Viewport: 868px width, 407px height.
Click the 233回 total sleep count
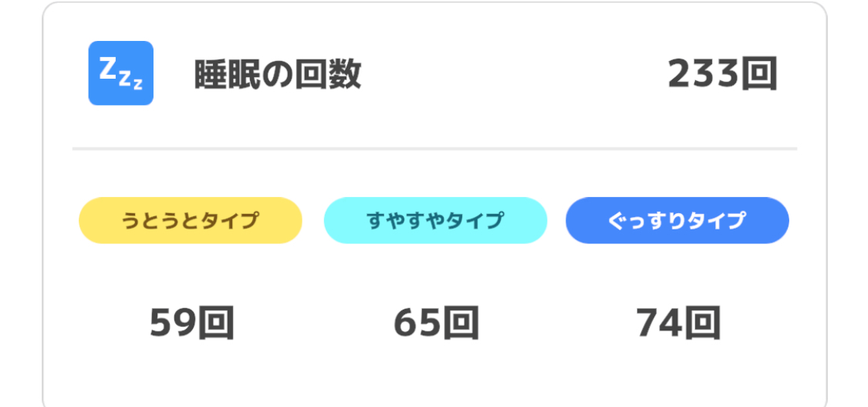click(723, 73)
